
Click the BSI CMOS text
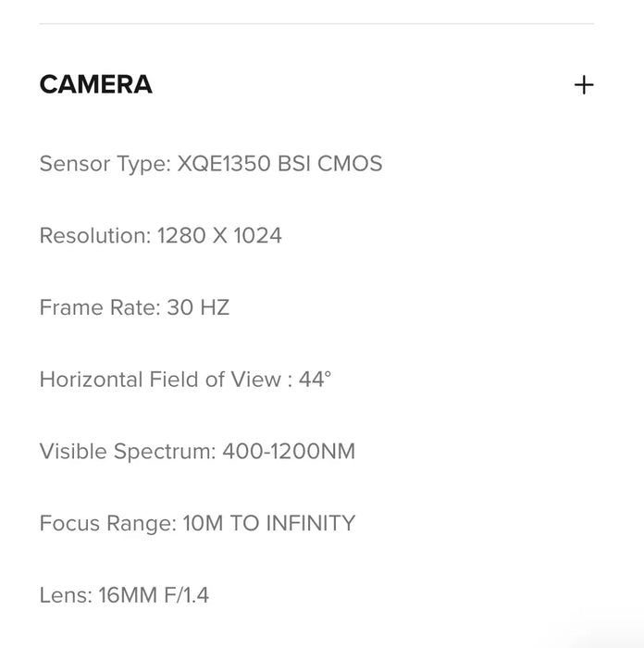[330, 165]
